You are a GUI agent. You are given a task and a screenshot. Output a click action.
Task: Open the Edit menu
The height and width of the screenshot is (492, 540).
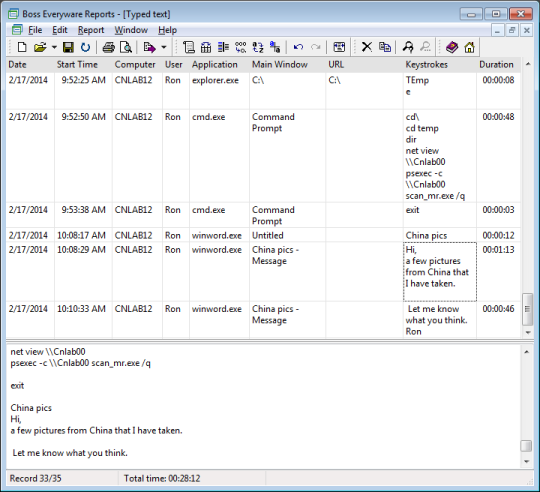tap(60, 30)
